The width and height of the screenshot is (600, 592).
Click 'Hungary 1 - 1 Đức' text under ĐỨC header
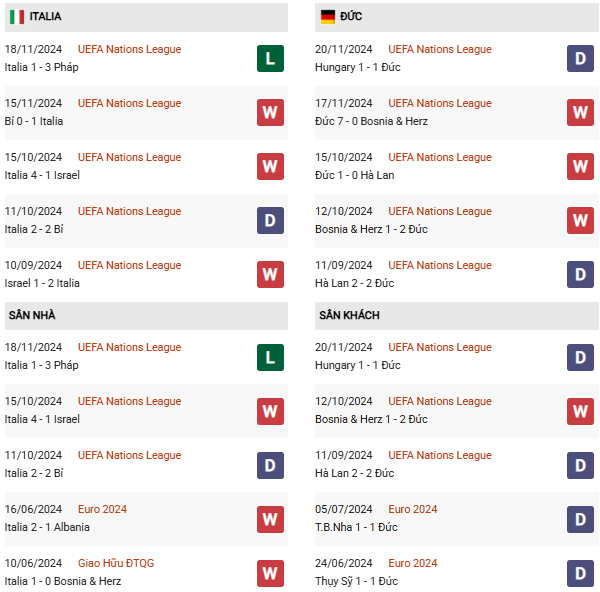[358, 67]
